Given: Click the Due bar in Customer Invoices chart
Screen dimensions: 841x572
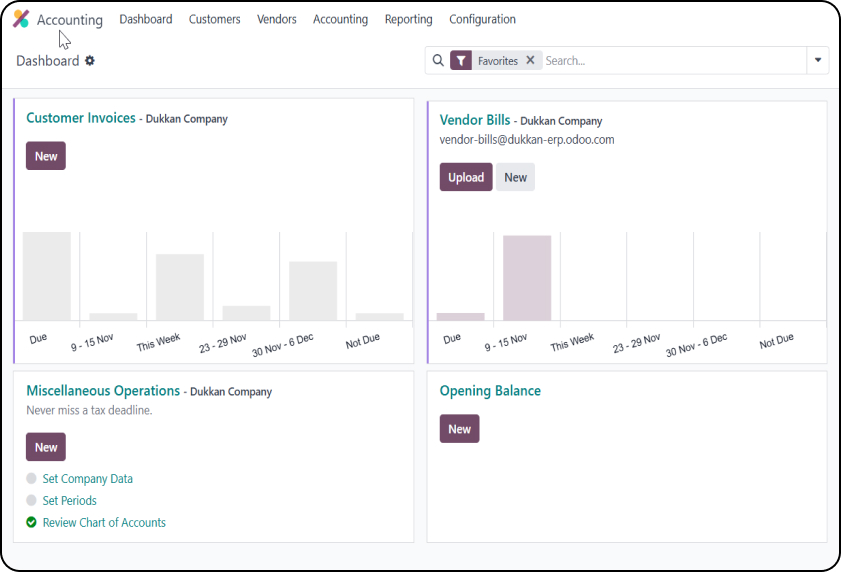Looking at the screenshot, I should pos(47,276).
